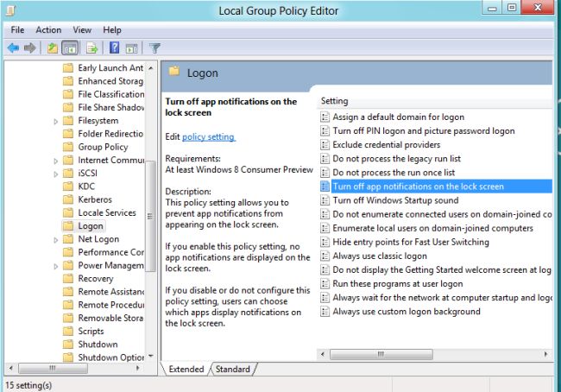
Task: Click the policy icon beside Always use classic logon
Action: pos(325,256)
